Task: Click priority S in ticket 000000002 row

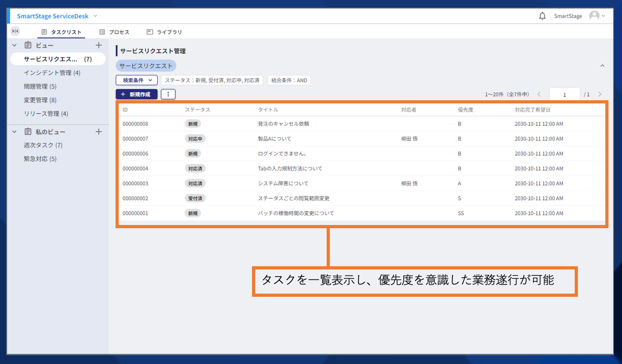Action: point(460,198)
